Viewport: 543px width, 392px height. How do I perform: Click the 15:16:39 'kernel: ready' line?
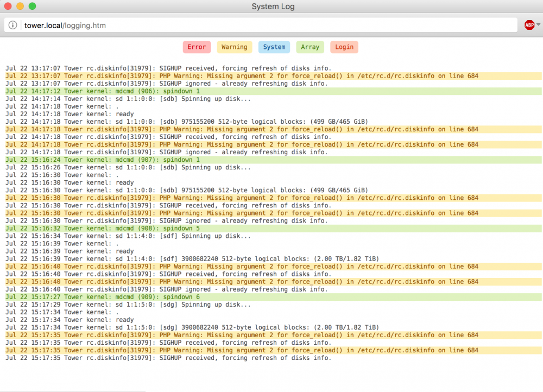tap(70, 251)
